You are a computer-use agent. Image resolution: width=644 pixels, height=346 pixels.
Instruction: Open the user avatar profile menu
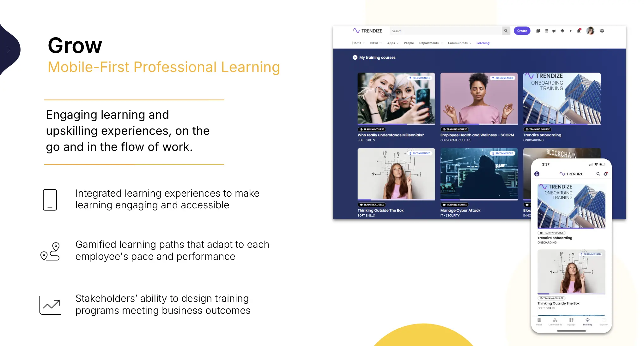590,31
